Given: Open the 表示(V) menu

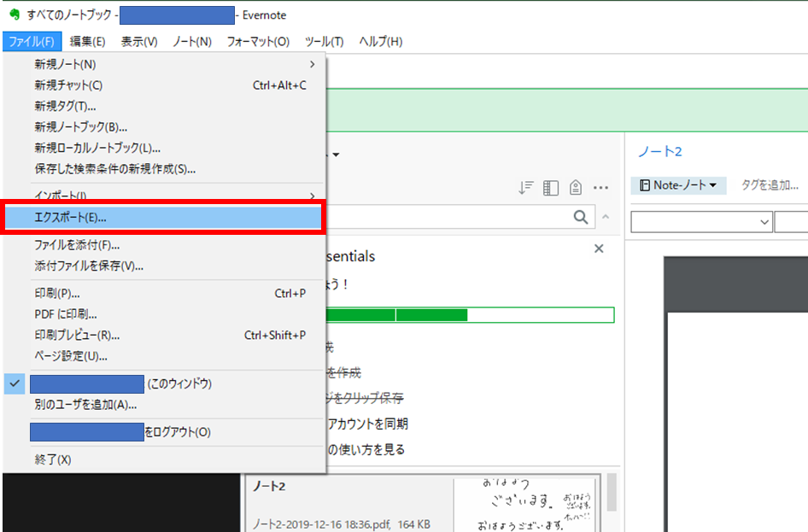Looking at the screenshot, I should pyautogui.click(x=139, y=42).
